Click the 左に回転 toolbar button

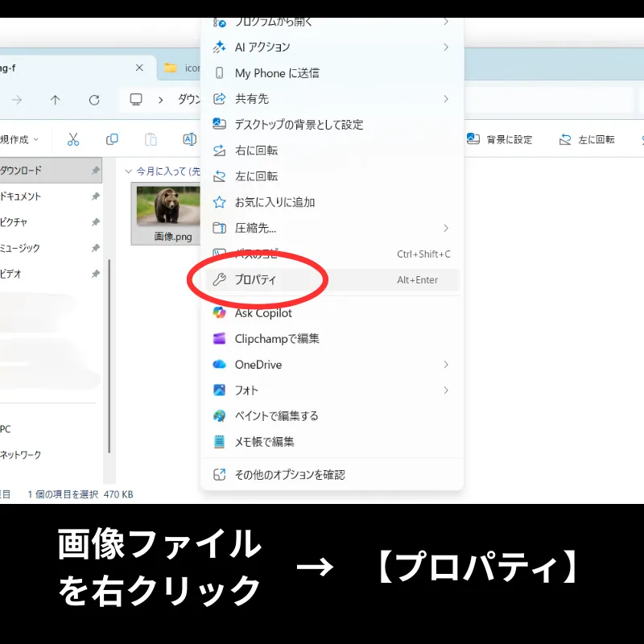(587, 139)
